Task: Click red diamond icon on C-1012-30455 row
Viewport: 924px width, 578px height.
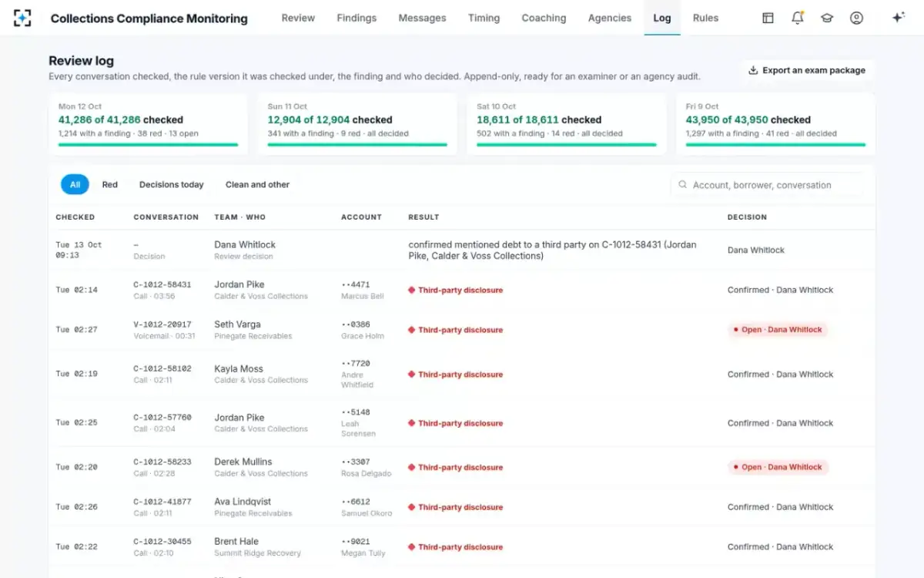Action: 412,547
